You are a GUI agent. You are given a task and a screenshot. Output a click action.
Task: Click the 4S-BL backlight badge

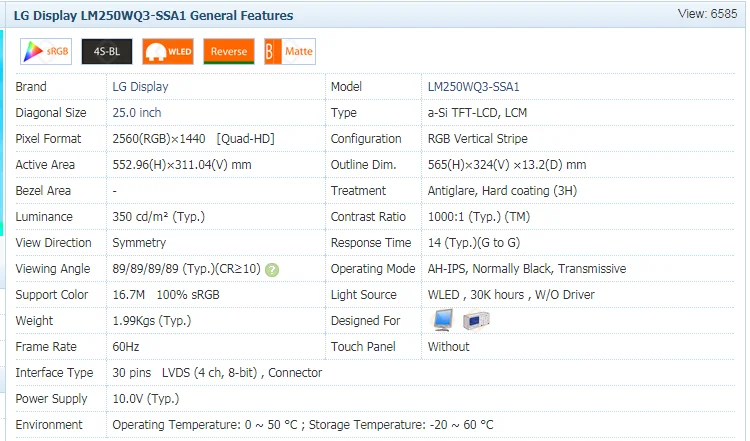click(107, 51)
